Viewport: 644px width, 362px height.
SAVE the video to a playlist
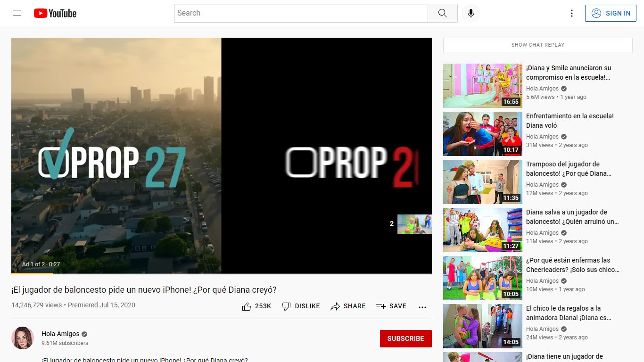tap(391, 306)
